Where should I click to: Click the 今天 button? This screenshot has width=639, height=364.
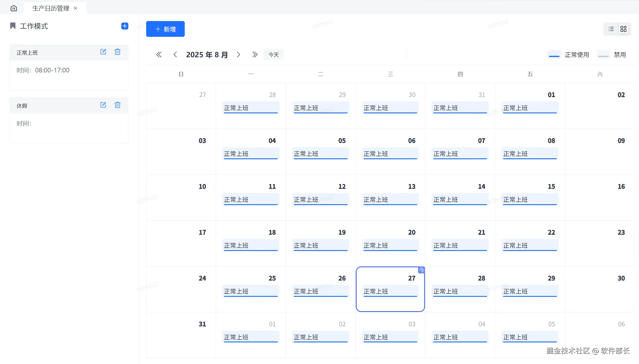coord(273,55)
